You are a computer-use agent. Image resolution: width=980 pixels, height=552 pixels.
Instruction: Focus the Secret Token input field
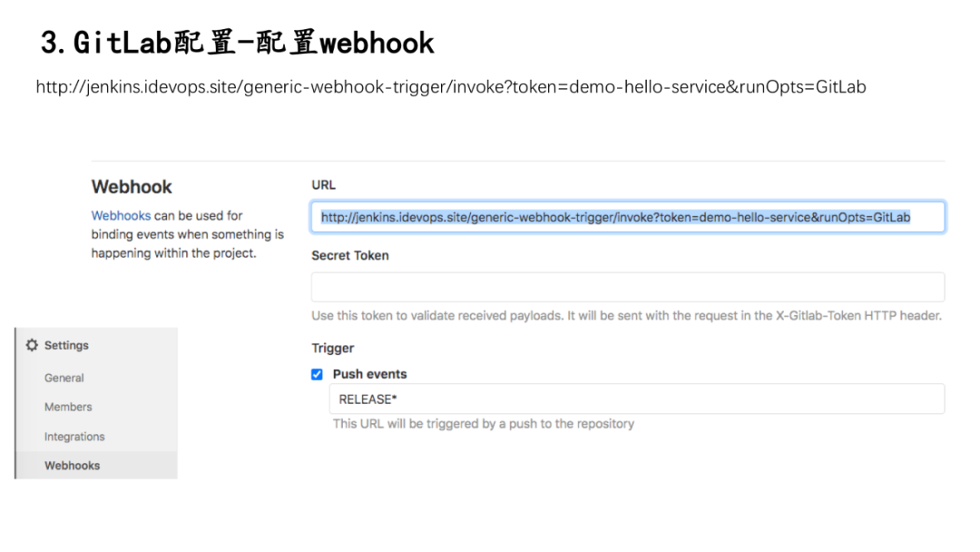pos(627,287)
